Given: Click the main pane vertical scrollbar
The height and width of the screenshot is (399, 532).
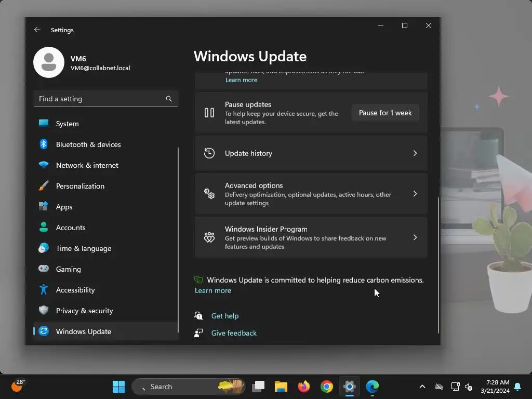Looking at the screenshot, I should (x=438, y=264).
